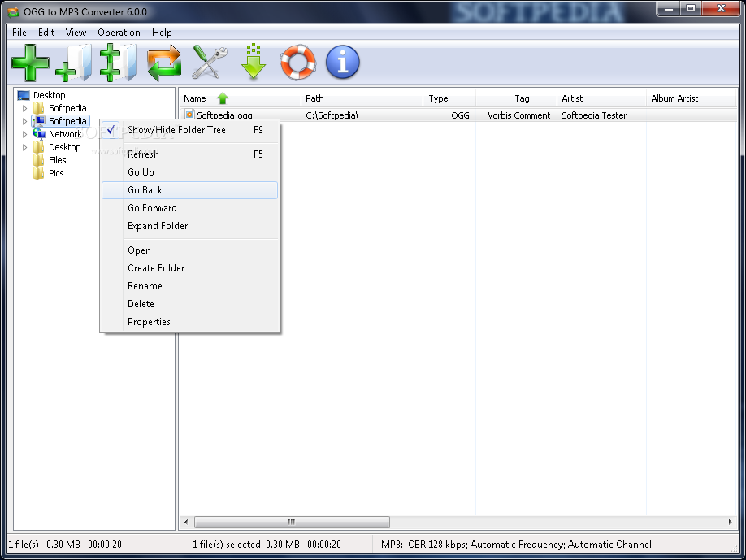Sort by the Tag column header
This screenshot has height=560, width=746.
516,98
